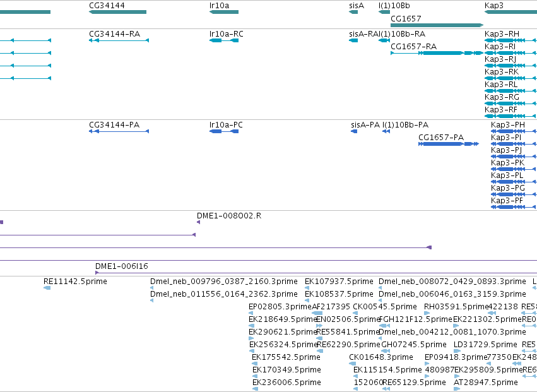Click the Ir10a-RC transcript glyph

pyautogui.click(x=223, y=40)
